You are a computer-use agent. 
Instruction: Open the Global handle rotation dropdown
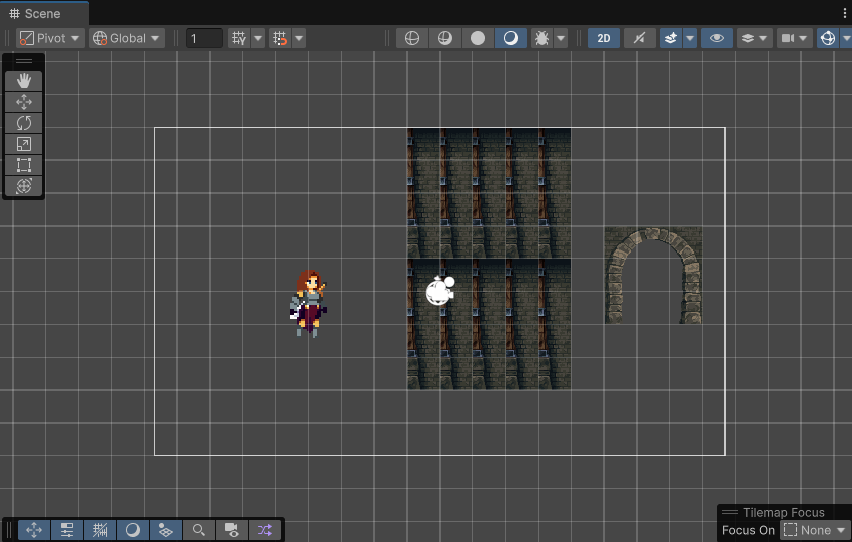click(127, 38)
